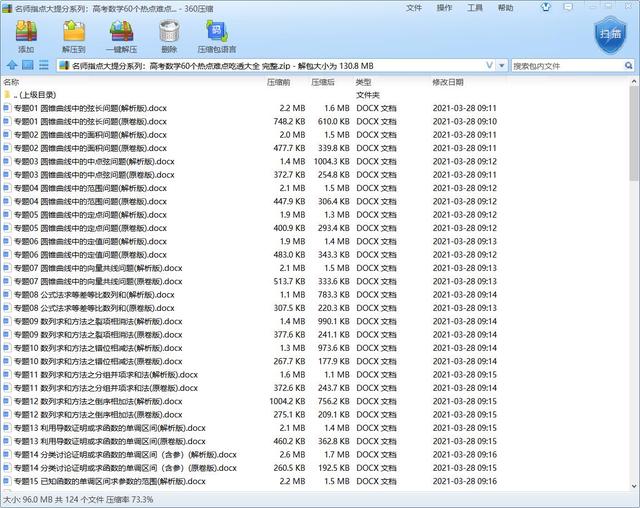This screenshot has width=640, height=508.
Task: Click the docx icon for 专题01 弦长问题(解析版)
Action: pyautogui.click(x=7, y=108)
